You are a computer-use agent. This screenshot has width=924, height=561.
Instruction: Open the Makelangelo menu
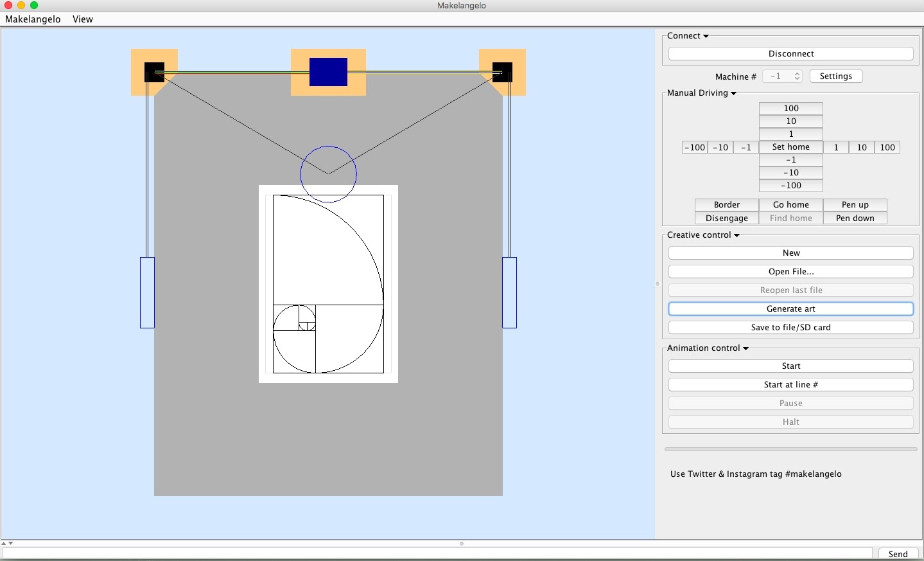pos(33,19)
